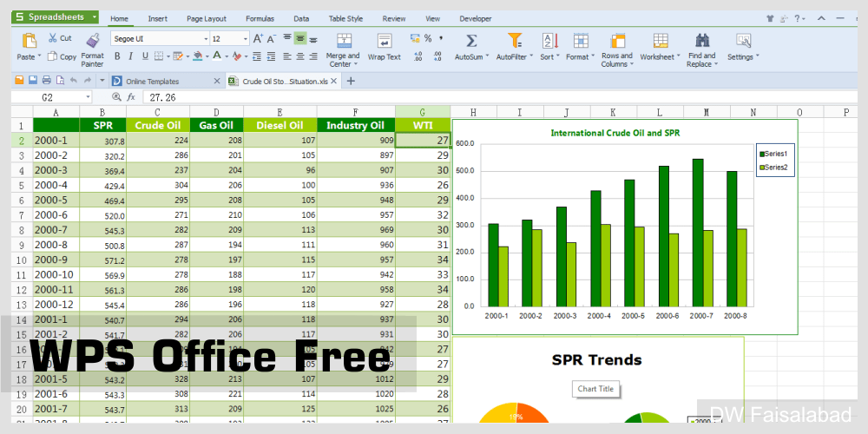Expand the Format dropdown

593,56
